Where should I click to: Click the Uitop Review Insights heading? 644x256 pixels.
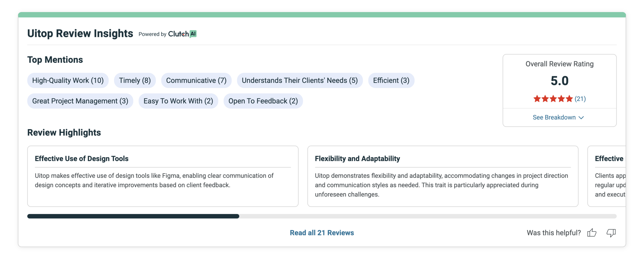80,33
